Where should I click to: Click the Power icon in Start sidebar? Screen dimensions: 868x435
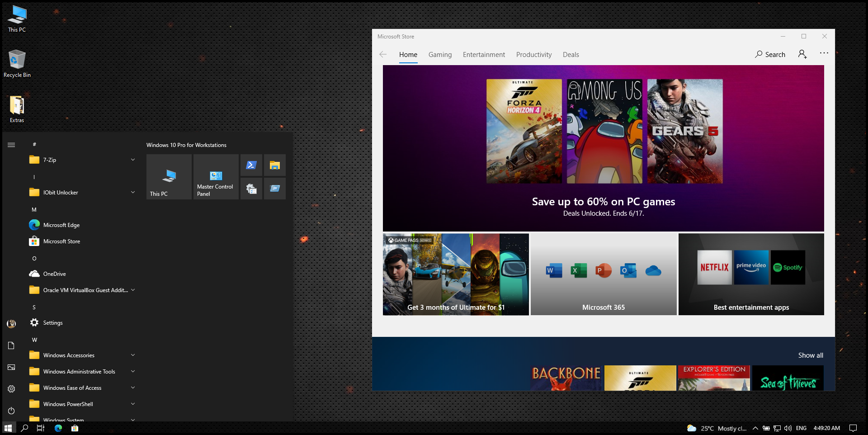pyautogui.click(x=11, y=411)
